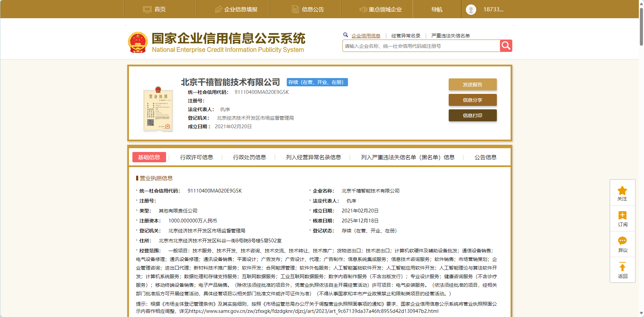Click the 订阅 subscribe icon
The image size is (644, 317).
622,216
